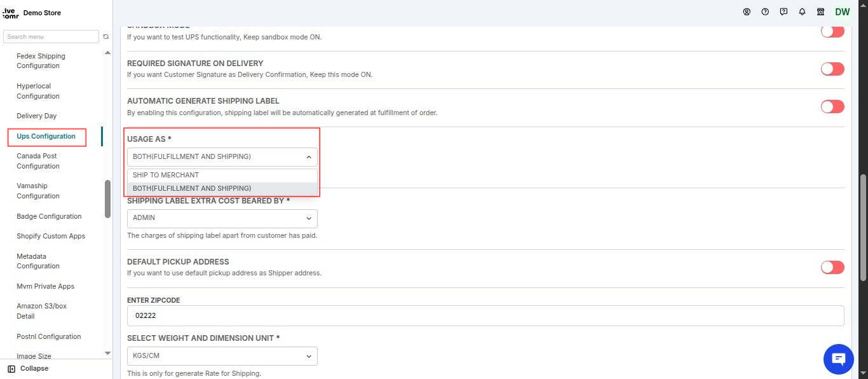Viewport: 868px width, 379px height.
Task: Open the support chat question icon
Action: click(783, 12)
